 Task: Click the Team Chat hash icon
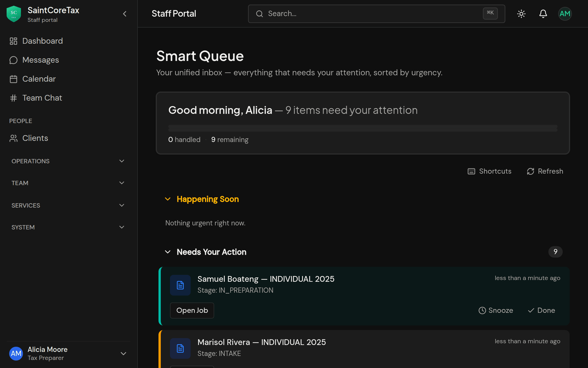coord(13,98)
